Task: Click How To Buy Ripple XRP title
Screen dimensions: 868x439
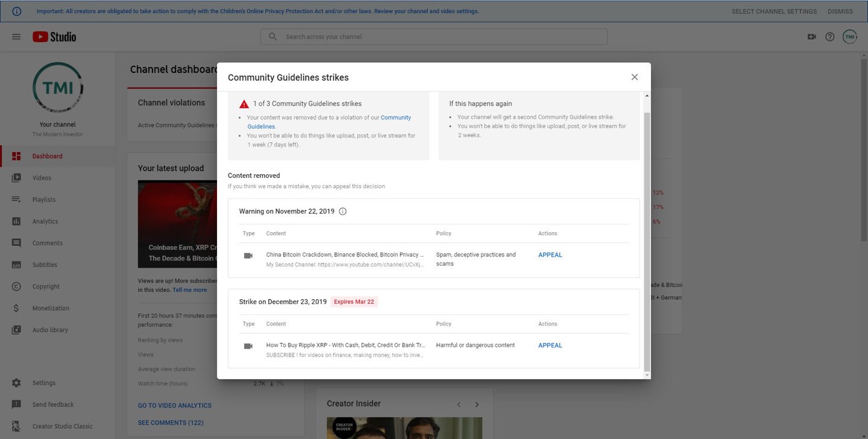Action: click(345, 346)
